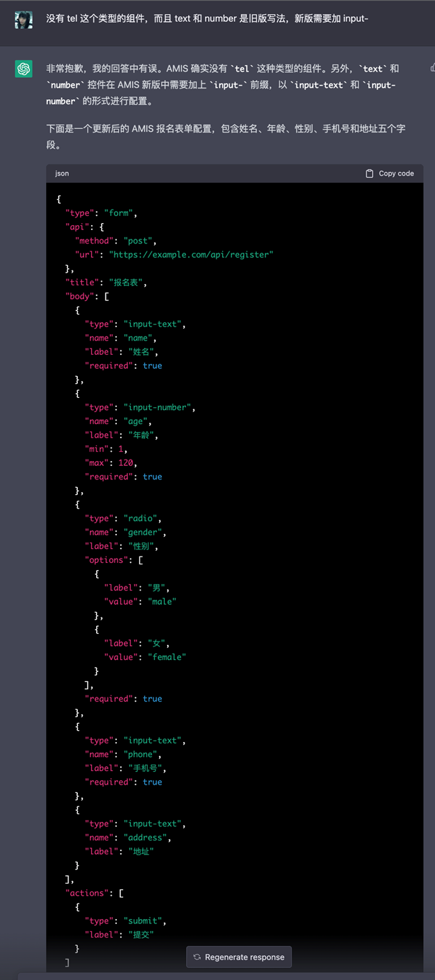The image size is (435, 980).
Task: Click the ChatGPT logo icon
Action: click(23, 69)
